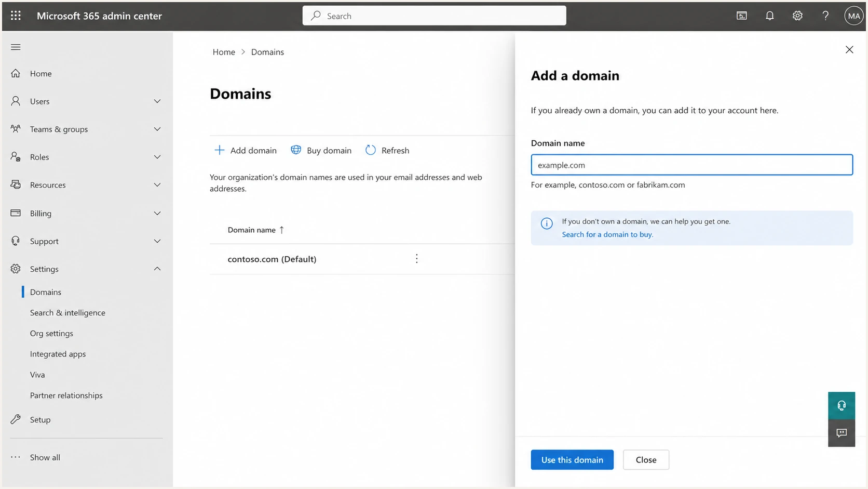Click the Settings gear icon in sidebar

pyautogui.click(x=16, y=269)
